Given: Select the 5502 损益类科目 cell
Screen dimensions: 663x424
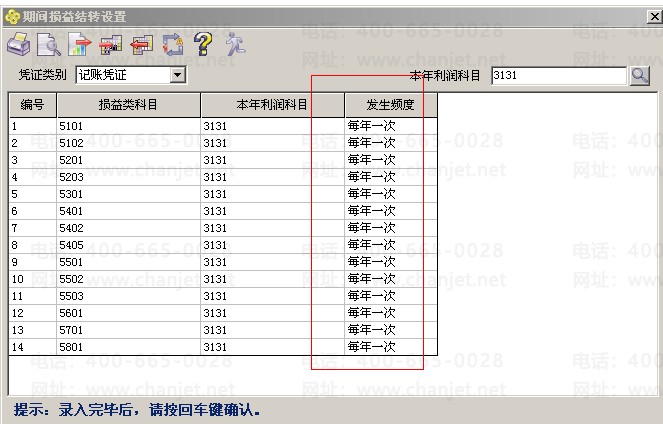Looking at the screenshot, I should [x=128, y=279].
